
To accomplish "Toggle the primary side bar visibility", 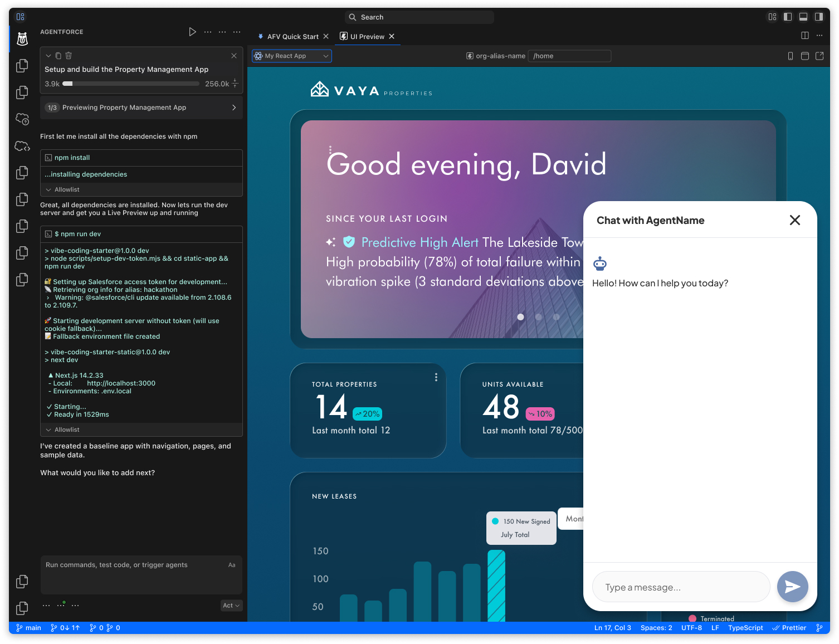I will point(788,17).
